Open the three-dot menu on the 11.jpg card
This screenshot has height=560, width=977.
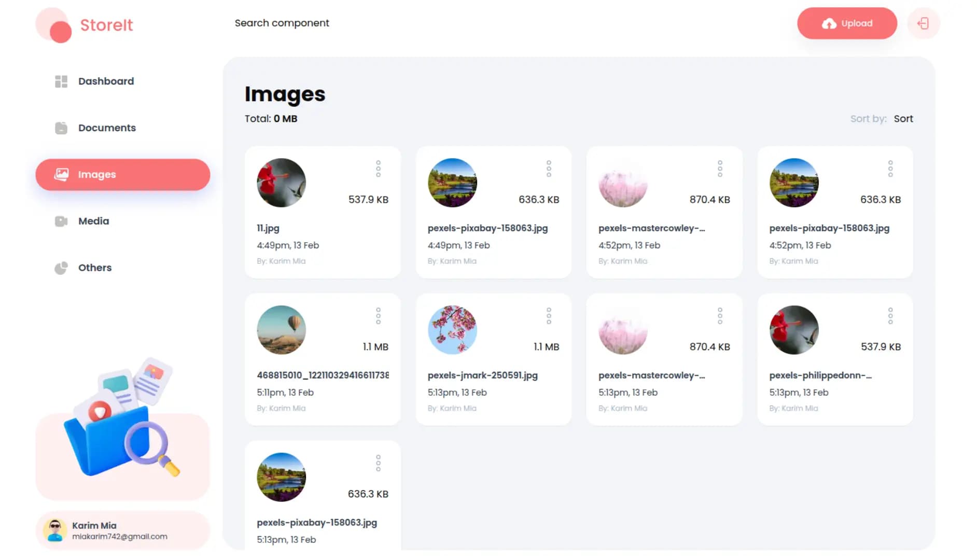click(378, 169)
